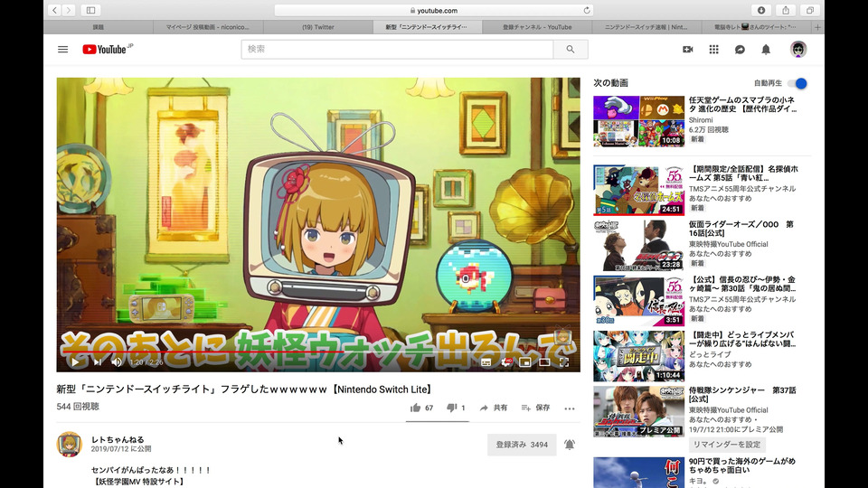Save the video via 保存

[535, 408]
